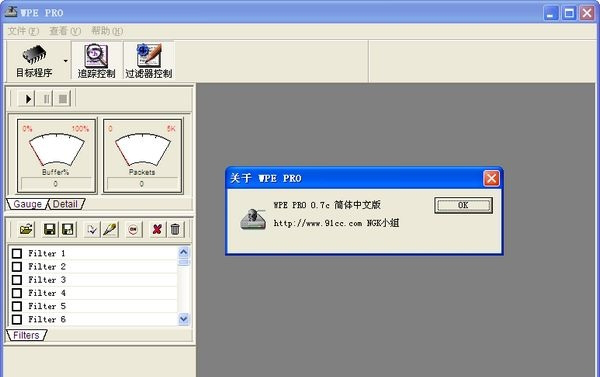
Task: Switch to the Detail tab
Action: pos(65,204)
